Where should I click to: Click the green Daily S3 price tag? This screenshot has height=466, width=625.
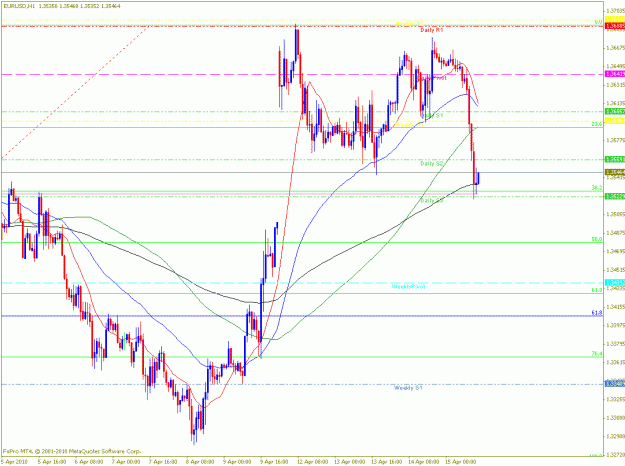click(615, 196)
